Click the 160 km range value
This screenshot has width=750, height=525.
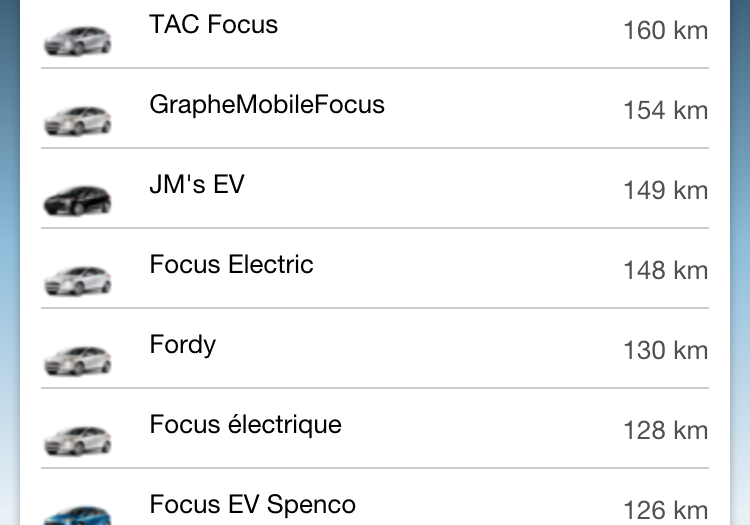point(665,31)
